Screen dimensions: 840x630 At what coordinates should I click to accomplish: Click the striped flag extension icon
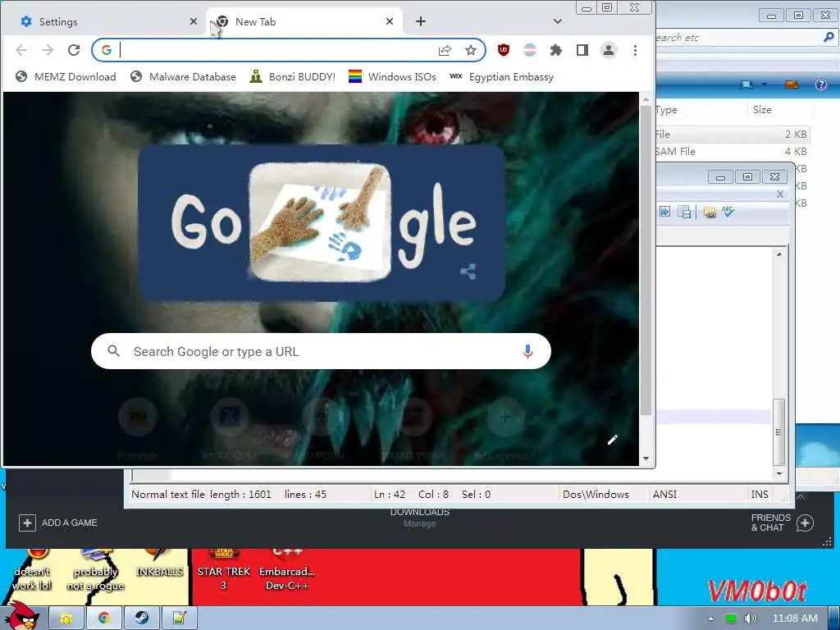point(530,50)
